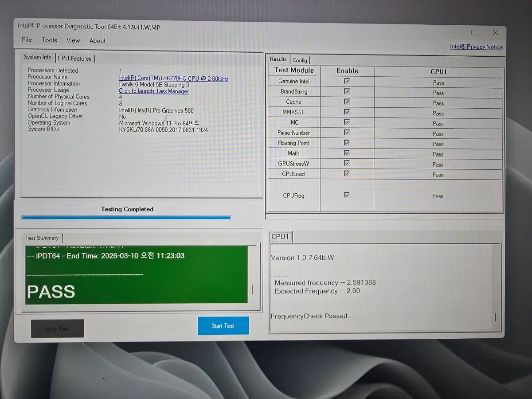The height and width of the screenshot is (399, 532).
Task: Click the CPUFreq Pass result
Action: tap(438, 196)
